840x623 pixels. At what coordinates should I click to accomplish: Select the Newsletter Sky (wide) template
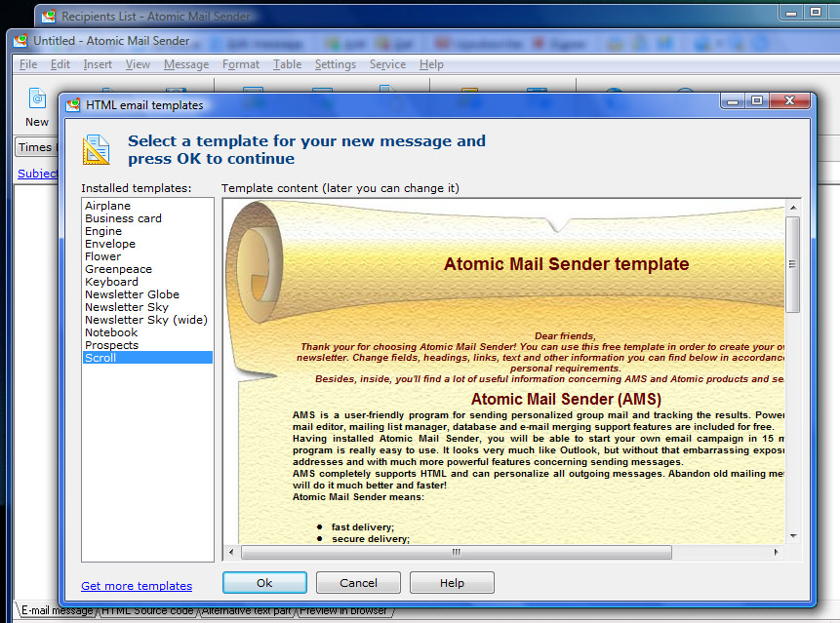click(146, 320)
